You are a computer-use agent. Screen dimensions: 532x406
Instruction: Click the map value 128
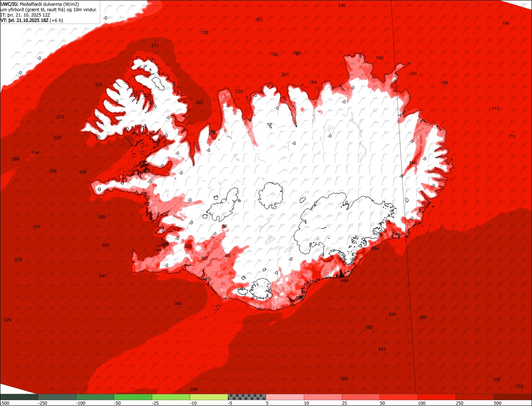pos(204,32)
